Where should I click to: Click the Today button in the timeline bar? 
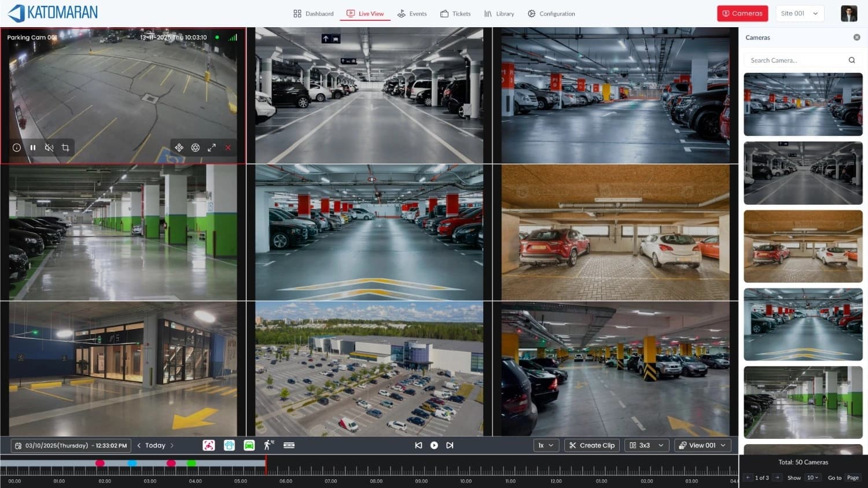pyautogui.click(x=154, y=445)
